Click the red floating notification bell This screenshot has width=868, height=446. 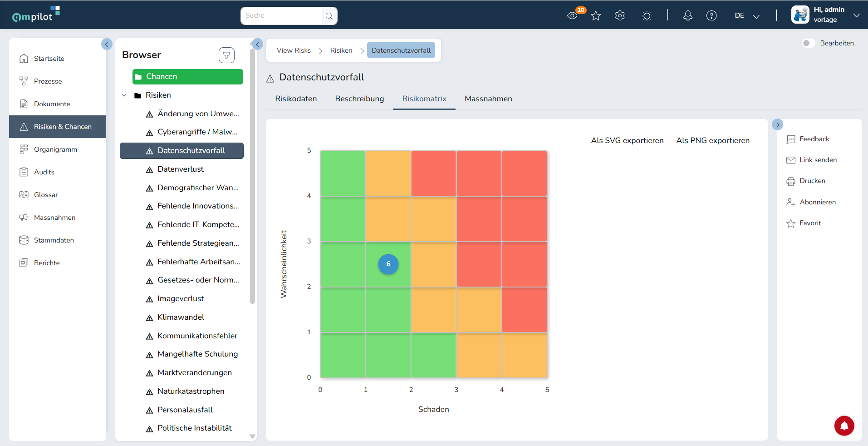point(844,426)
